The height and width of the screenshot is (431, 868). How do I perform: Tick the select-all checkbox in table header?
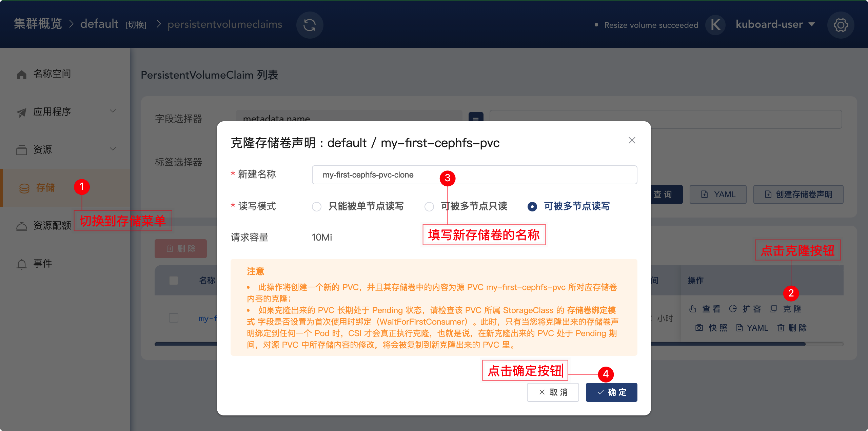click(x=174, y=280)
